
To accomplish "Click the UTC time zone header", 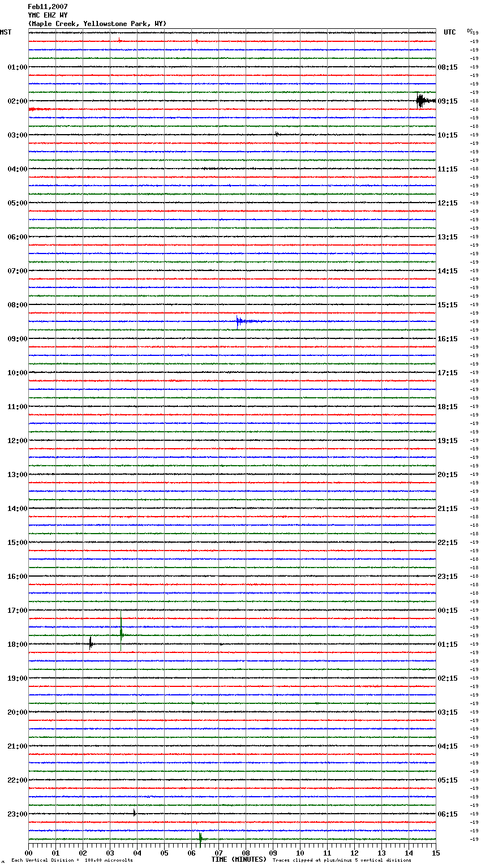I will click(450, 32).
